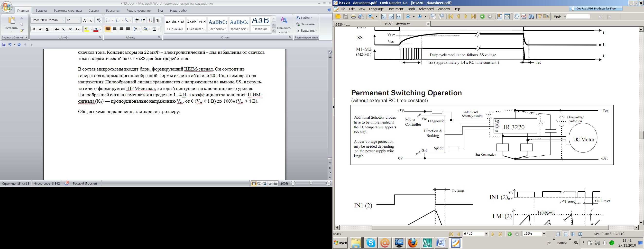This screenshot has height=249, width=644.
Task: Toggle justified alignment in Word
Action: click(x=128, y=29)
